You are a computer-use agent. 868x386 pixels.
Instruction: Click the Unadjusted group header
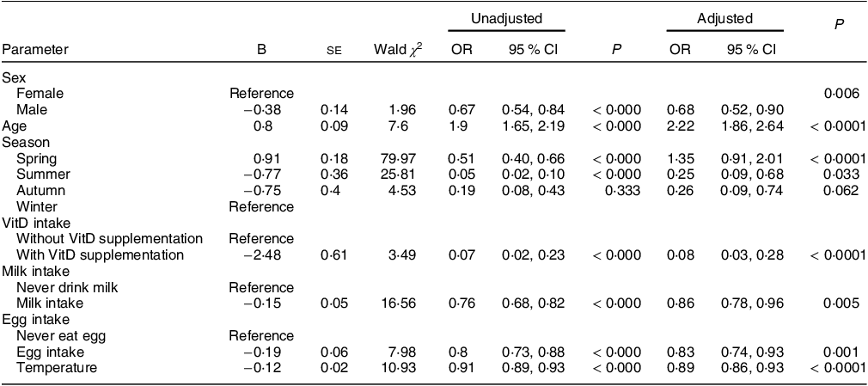point(506,18)
